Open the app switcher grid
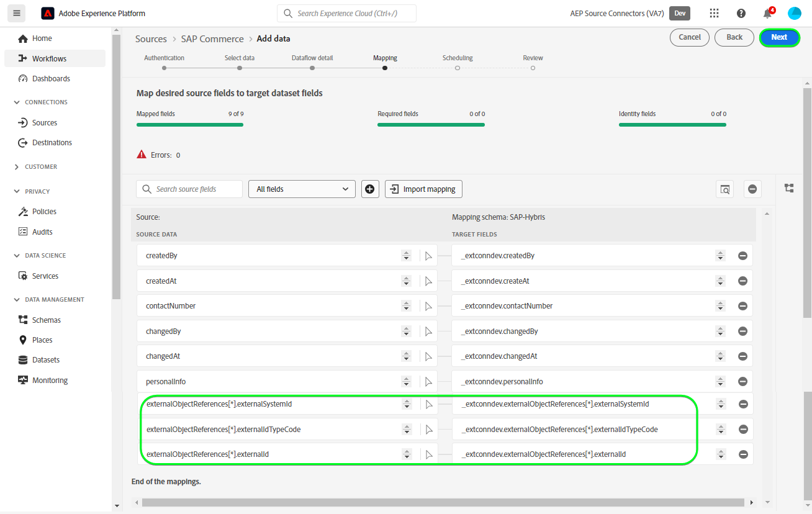 [714, 13]
